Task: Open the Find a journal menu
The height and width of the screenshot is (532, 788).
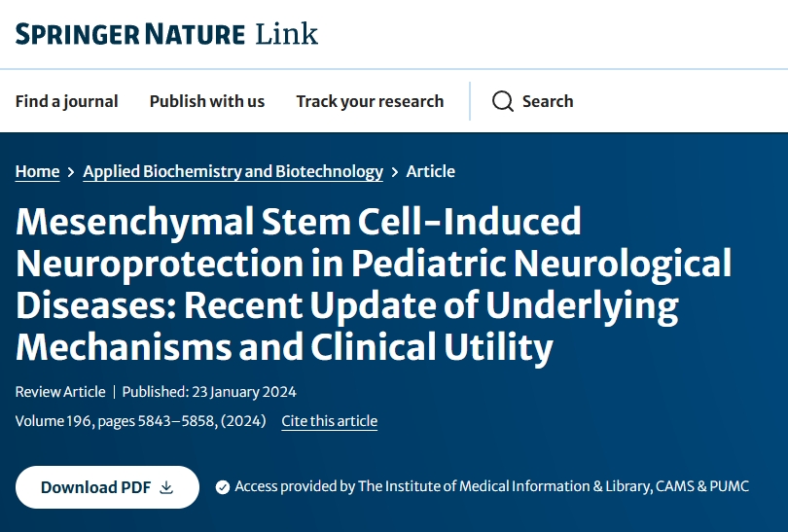Action: click(x=66, y=101)
